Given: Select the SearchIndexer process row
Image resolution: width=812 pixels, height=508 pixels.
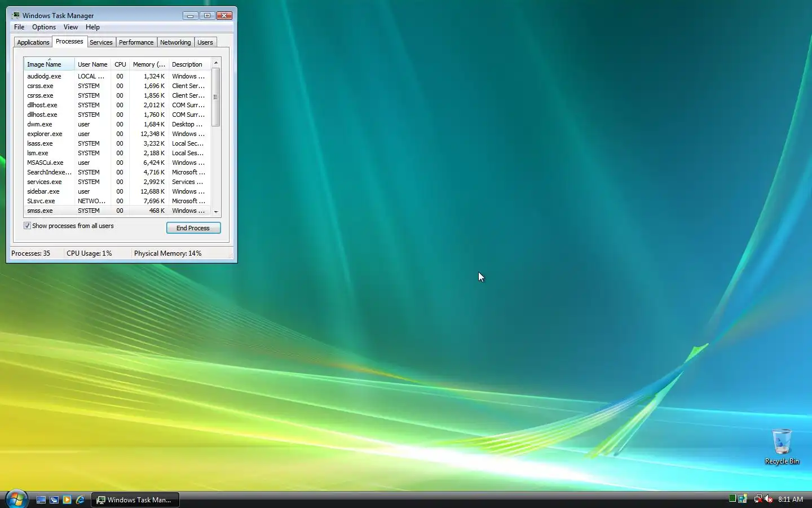Looking at the screenshot, I should (117, 172).
